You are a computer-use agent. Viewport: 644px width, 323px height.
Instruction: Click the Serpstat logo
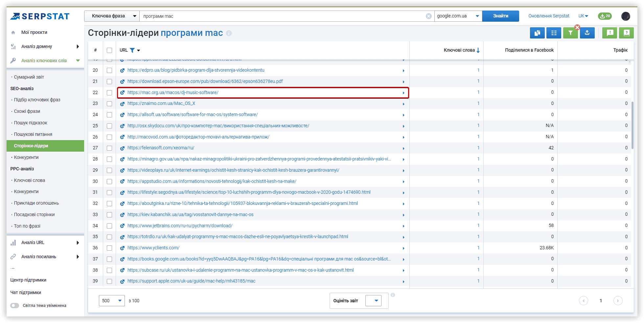tap(40, 16)
